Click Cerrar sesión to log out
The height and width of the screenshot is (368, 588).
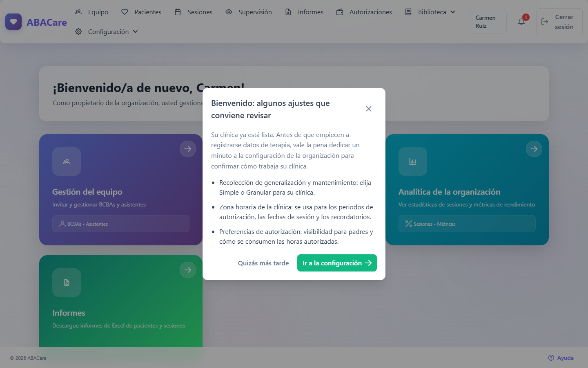(x=559, y=22)
